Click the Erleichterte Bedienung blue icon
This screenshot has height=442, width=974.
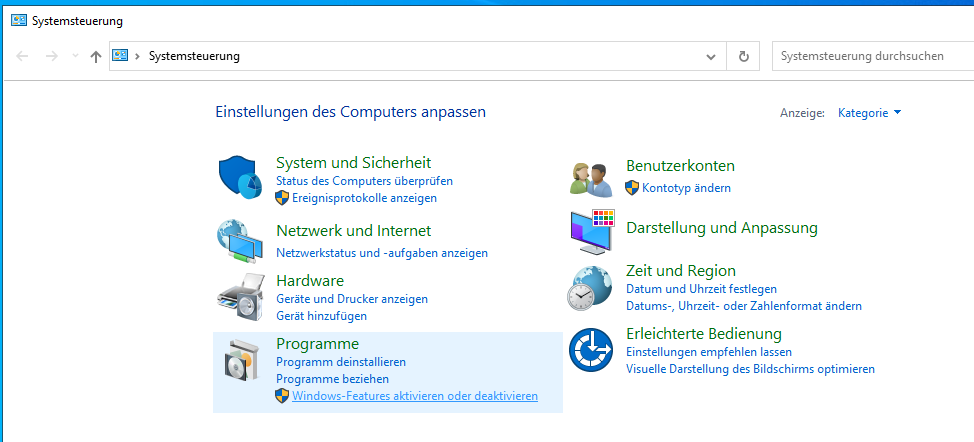[x=591, y=351]
